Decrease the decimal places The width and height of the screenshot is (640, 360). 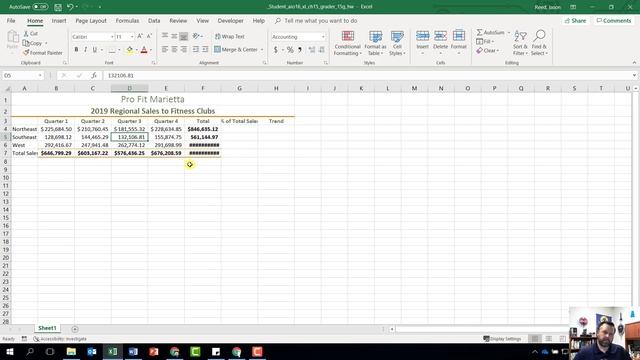[322, 50]
